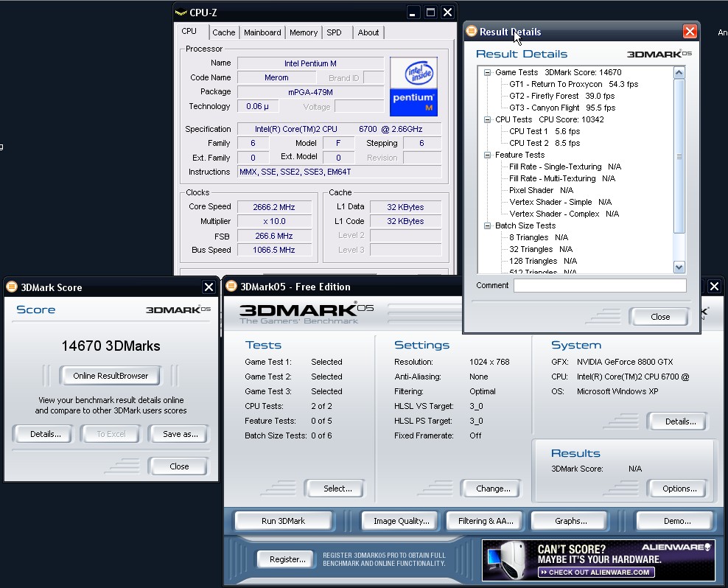This screenshot has width=728, height=588.
Task: Collapse the Feature Tests tree node
Action: [487, 155]
